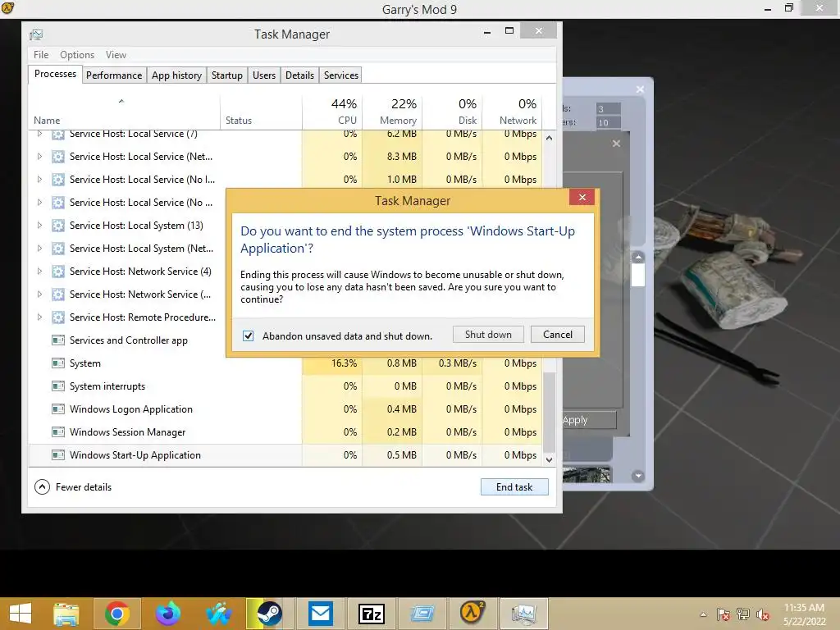840x630 pixels.
Task: Expand Service Host: Local System (13)
Action: 39,226
